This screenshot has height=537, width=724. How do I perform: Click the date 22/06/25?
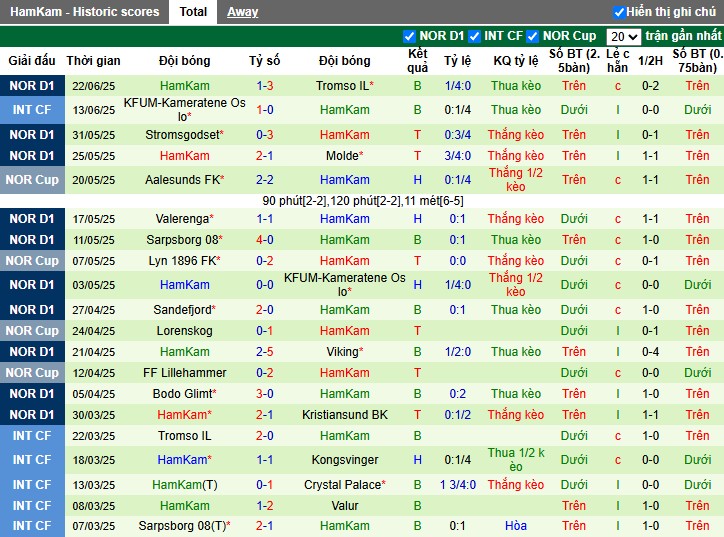[94, 86]
